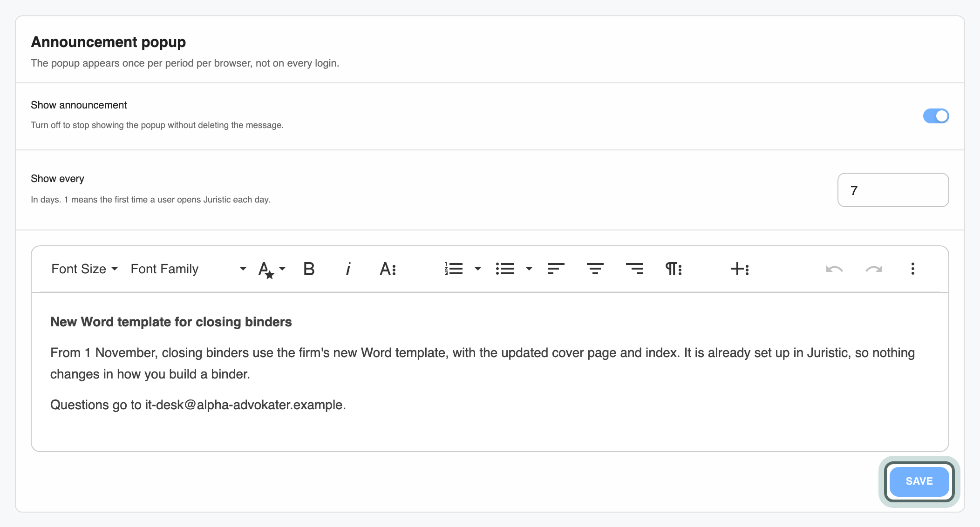The image size is (980, 527).
Task: Click the paragraph starting 'From 1 November'
Action: [x=483, y=364]
